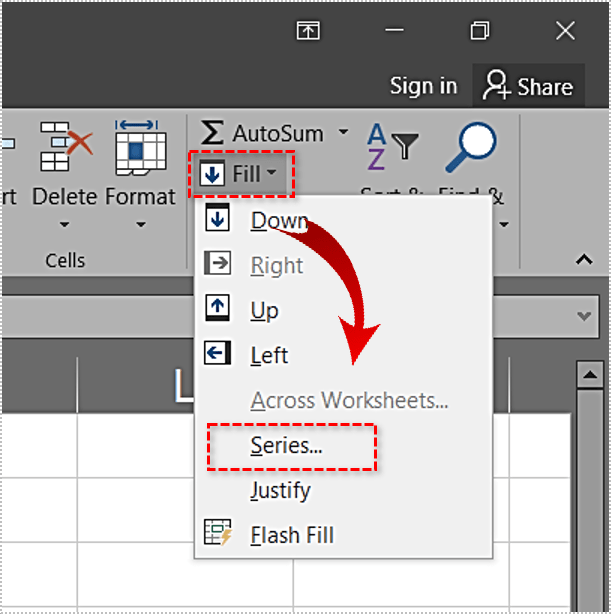Pick Justify from the Fill menu

click(280, 491)
